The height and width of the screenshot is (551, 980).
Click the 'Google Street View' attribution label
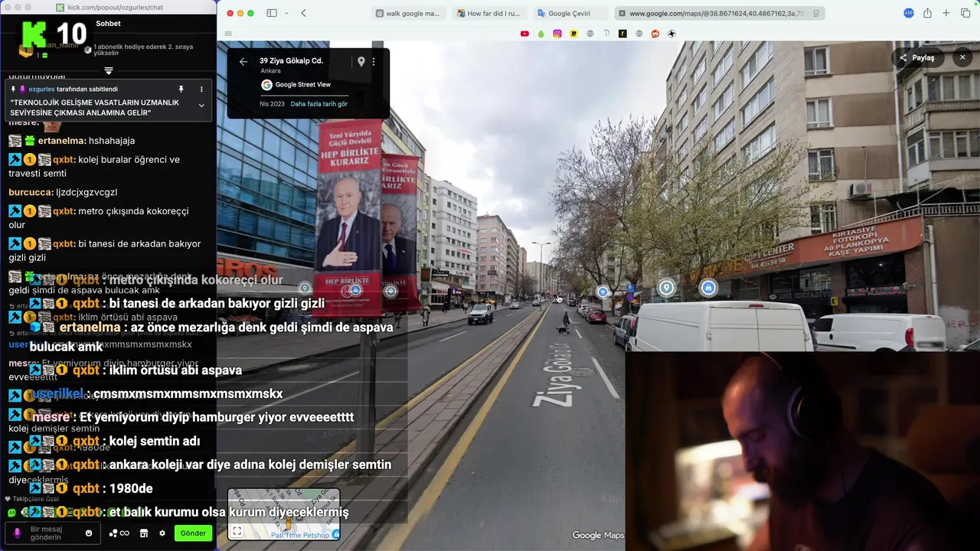302,85
